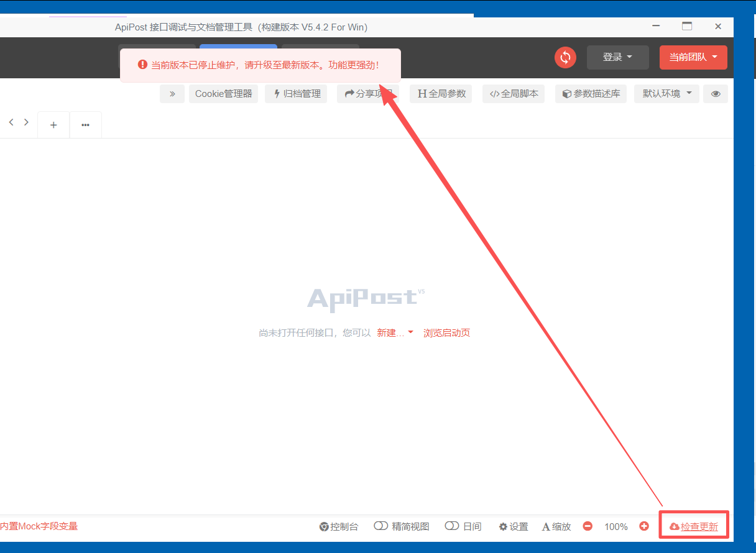This screenshot has width=756, height=553.
Task: Open the 控制台 console
Action: (339, 526)
